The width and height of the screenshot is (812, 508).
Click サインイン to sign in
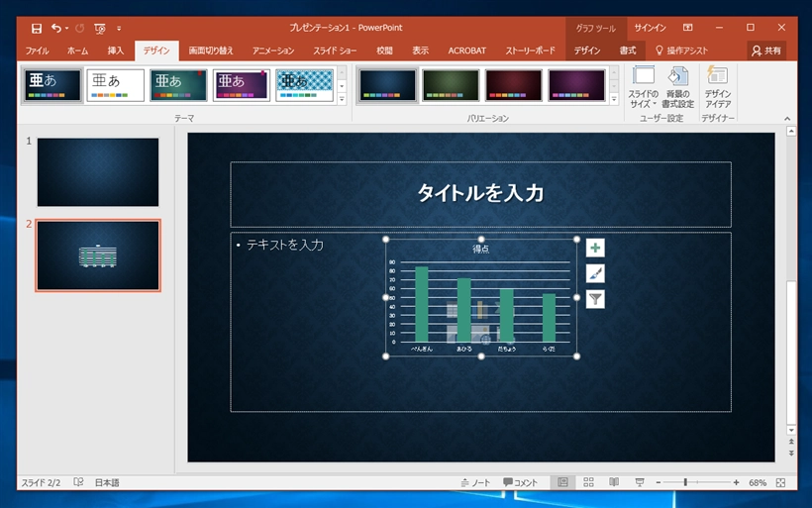[650, 28]
